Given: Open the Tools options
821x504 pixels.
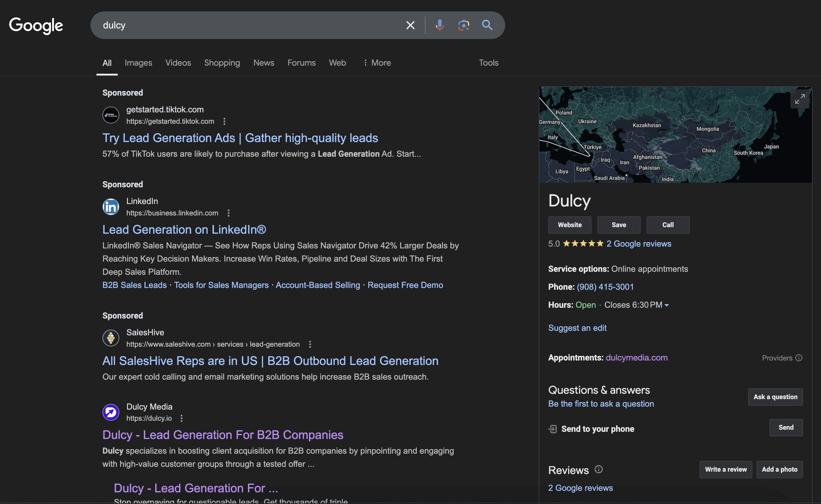Looking at the screenshot, I should [x=488, y=63].
